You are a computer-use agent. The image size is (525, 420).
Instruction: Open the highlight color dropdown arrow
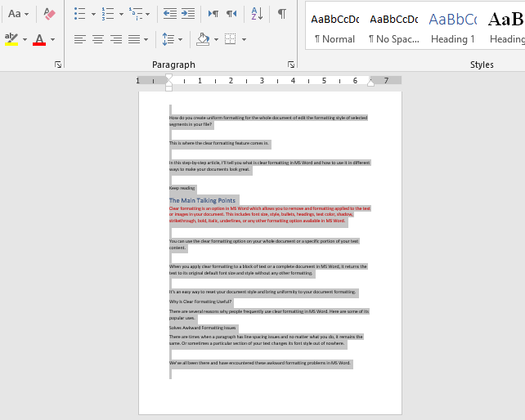(x=25, y=39)
